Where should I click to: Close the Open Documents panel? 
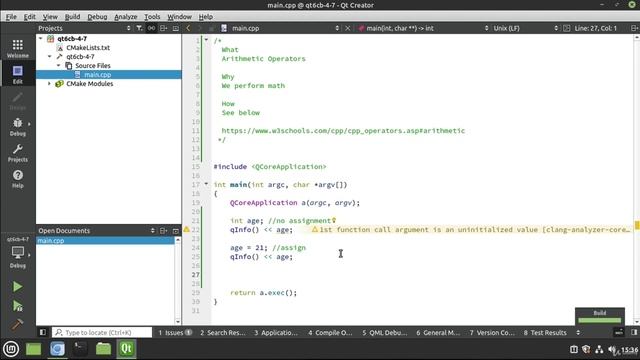coord(176,231)
